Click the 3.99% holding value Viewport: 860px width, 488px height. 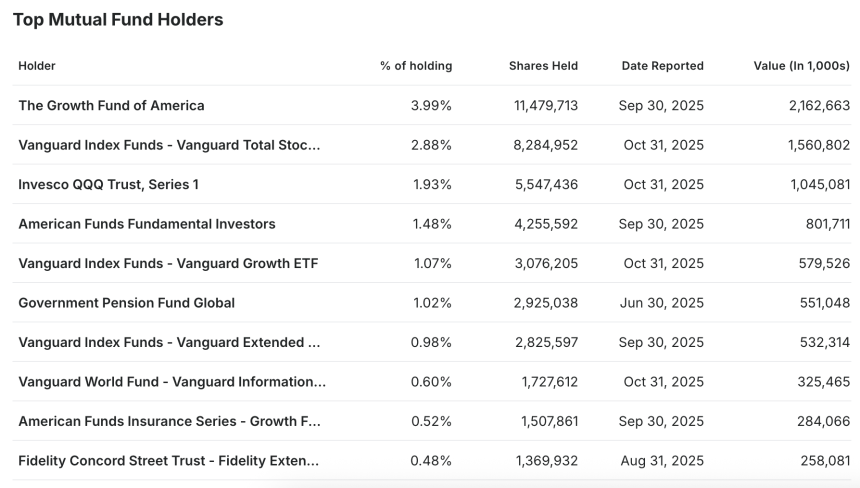click(431, 105)
